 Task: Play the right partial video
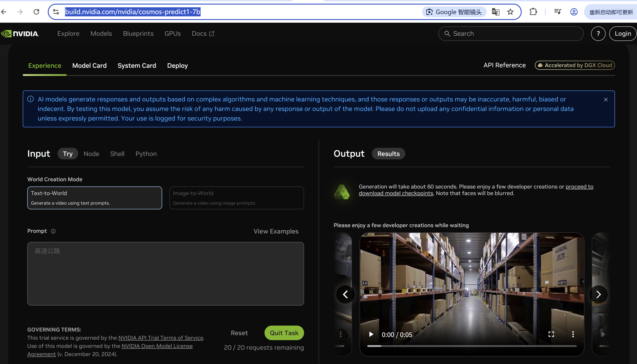click(603, 334)
